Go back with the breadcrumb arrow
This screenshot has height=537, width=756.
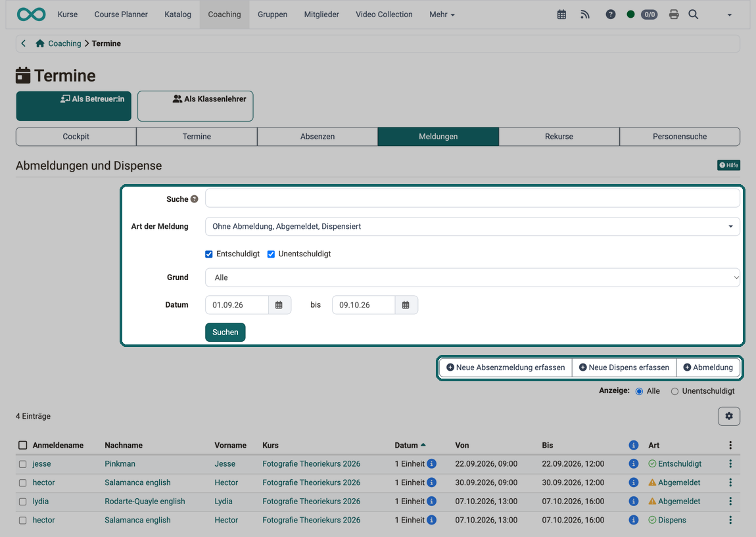coord(23,43)
